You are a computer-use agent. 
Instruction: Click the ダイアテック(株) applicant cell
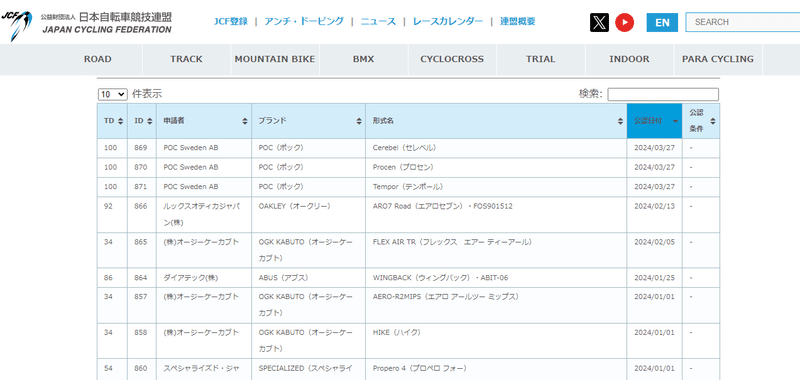click(x=204, y=278)
